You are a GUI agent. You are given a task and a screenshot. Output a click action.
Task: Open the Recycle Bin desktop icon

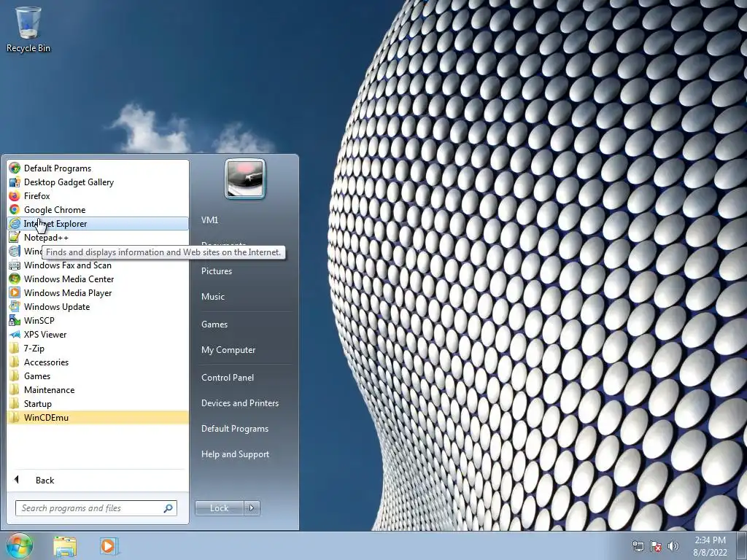tap(28, 29)
